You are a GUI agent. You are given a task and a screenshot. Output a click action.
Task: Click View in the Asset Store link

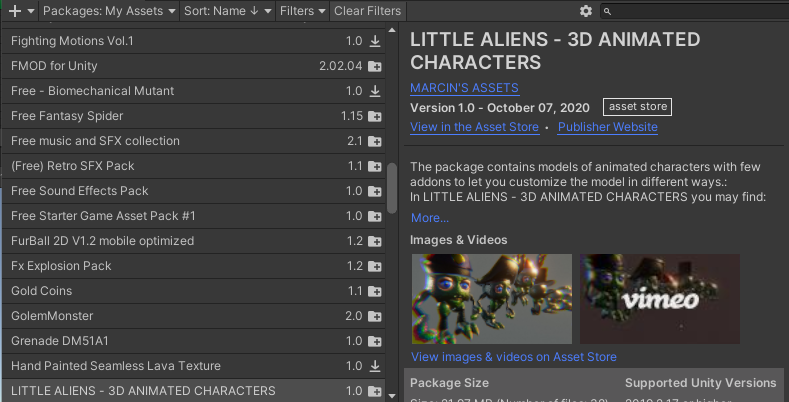tap(475, 127)
